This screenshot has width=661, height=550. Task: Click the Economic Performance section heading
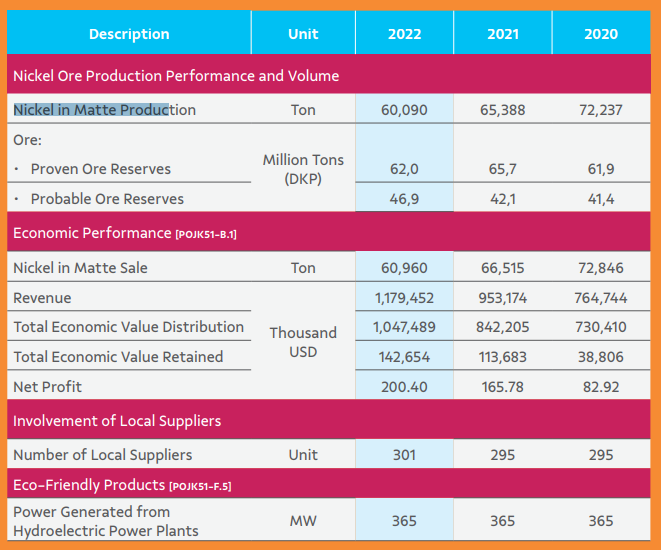pyautogui.click(x=92, y=233)
